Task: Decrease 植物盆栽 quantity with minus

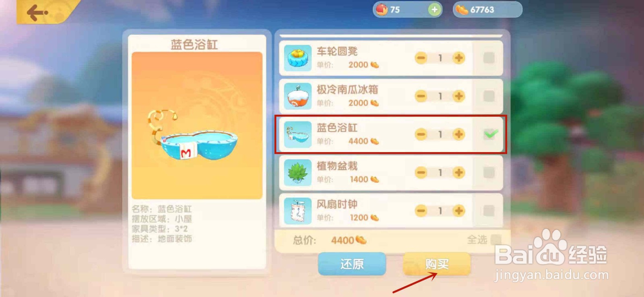Action: [x=421, y=173]
